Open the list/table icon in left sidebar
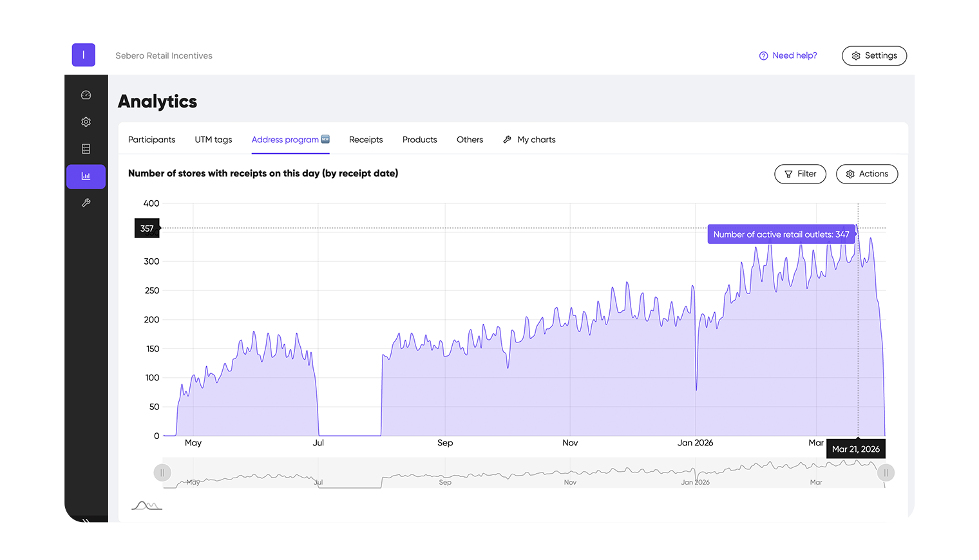 coord(86,149)
